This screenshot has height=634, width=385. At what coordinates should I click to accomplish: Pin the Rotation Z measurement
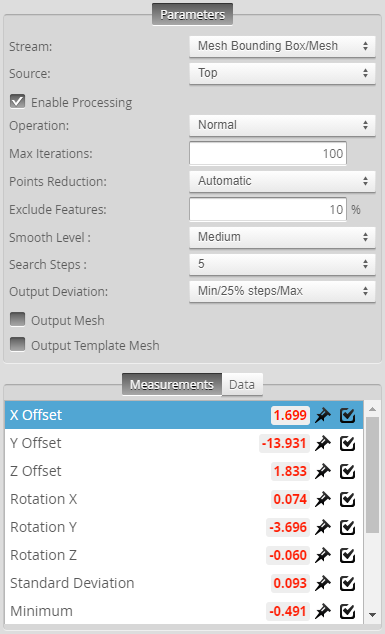click(323, 555)
